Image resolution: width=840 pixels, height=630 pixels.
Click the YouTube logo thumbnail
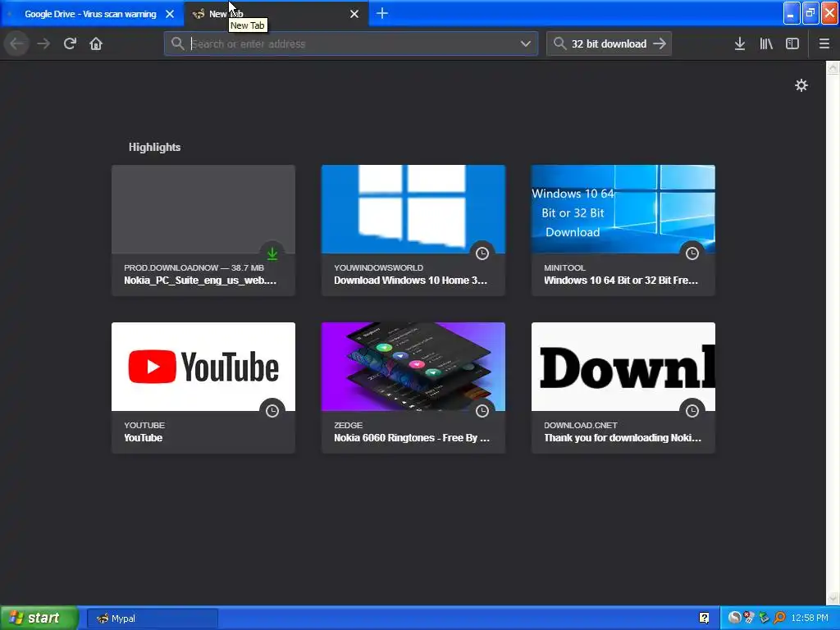pyautogui.click(x=203, y=367)
